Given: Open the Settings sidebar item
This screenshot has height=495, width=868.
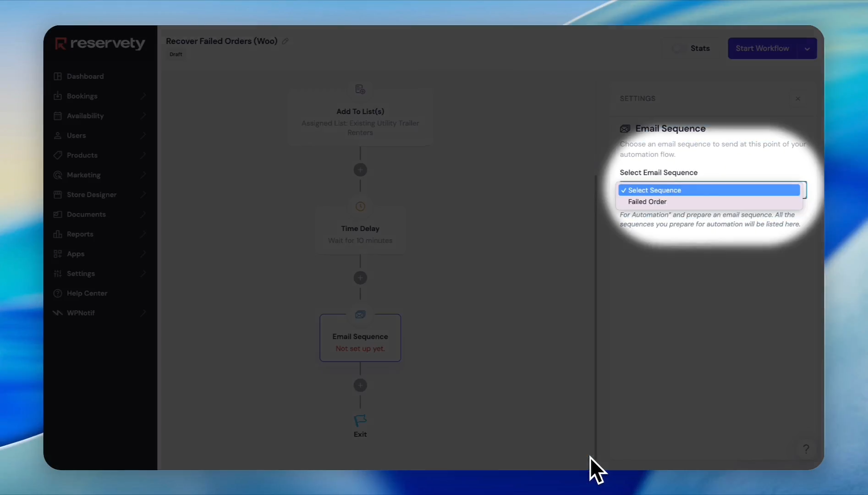Looking at the screenshot, I should [x=81, y=273].
